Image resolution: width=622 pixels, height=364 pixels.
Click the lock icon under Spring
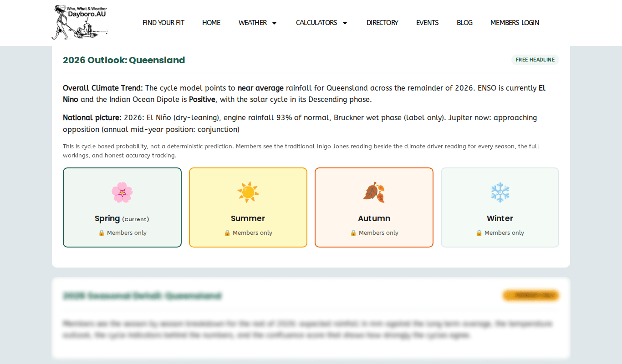pos(102,233)
